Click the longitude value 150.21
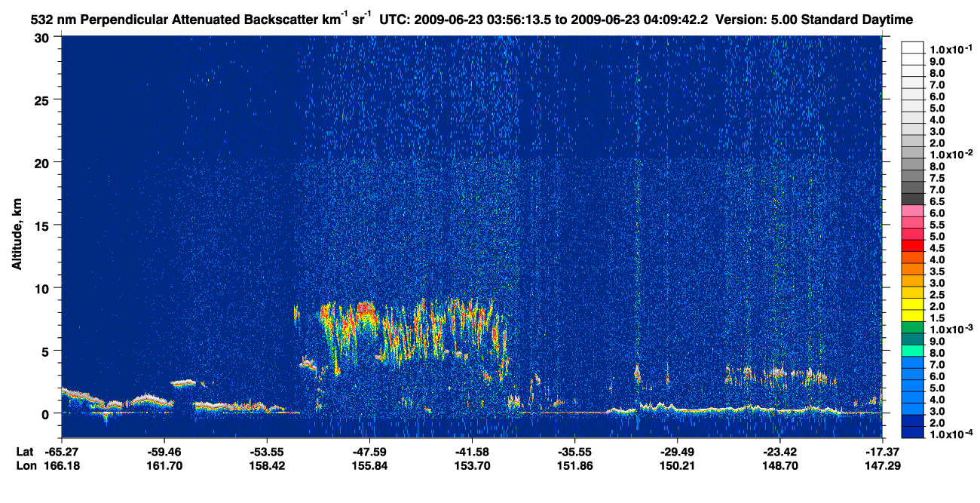The width and height of the screenshot is (980, 503). coord(677,465)
